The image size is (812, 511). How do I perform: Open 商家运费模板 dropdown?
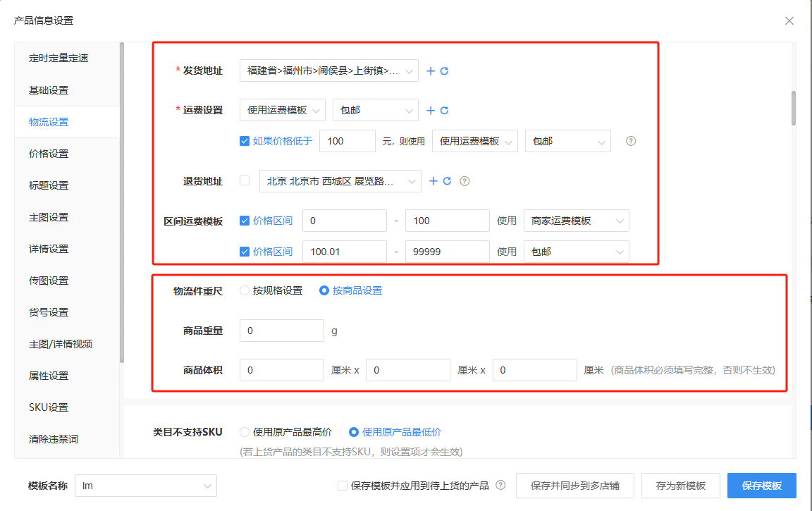(x=577, y=221)
